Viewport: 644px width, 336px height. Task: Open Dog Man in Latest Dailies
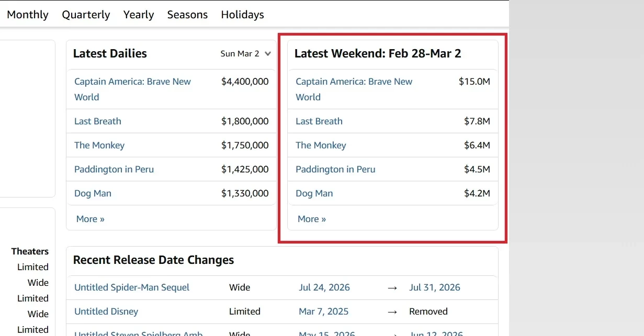click(93, 193)
